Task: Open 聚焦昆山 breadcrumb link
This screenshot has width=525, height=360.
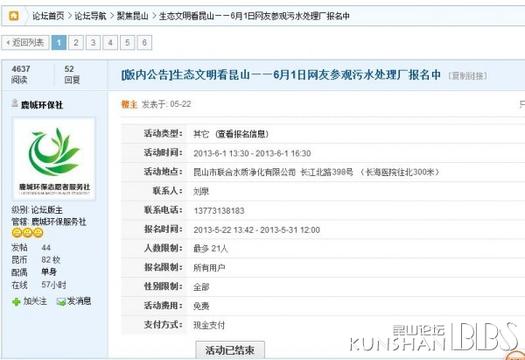Action: 132,16
